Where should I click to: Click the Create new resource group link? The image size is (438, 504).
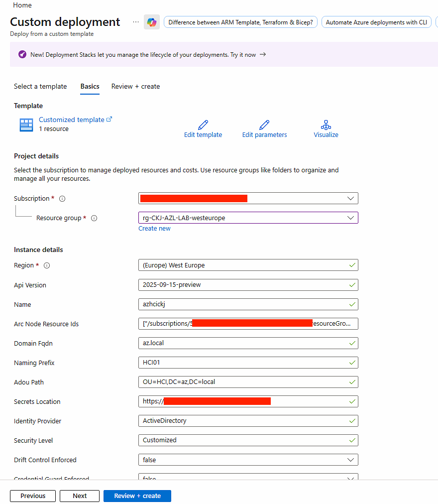154,228
